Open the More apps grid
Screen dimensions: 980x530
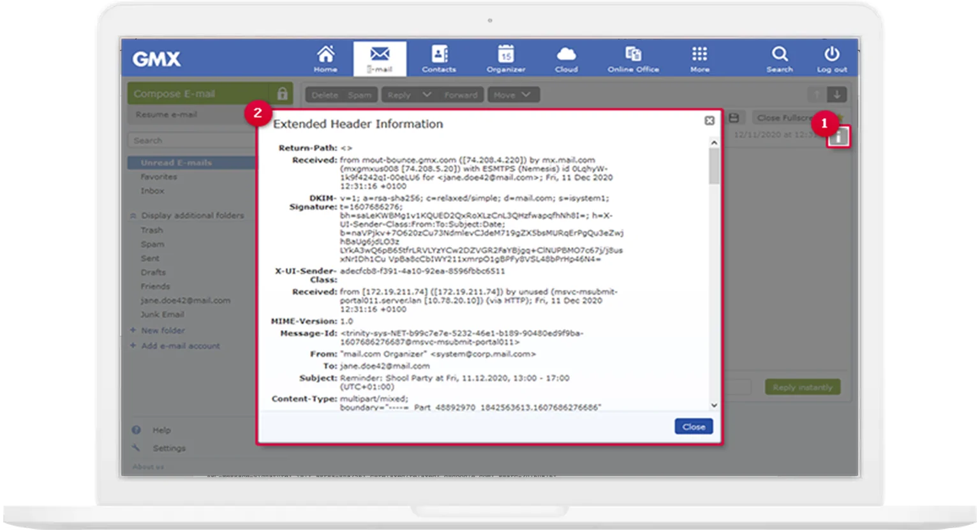[x=700, y=59]
